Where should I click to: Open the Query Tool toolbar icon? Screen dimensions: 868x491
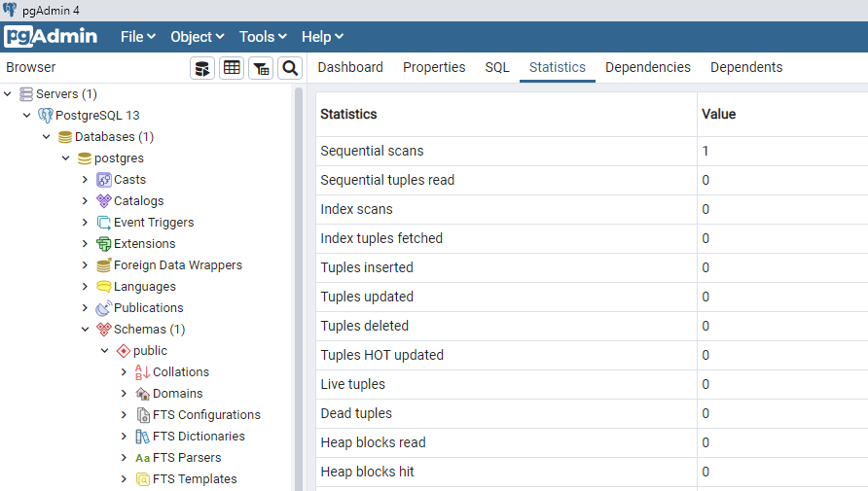202,68
